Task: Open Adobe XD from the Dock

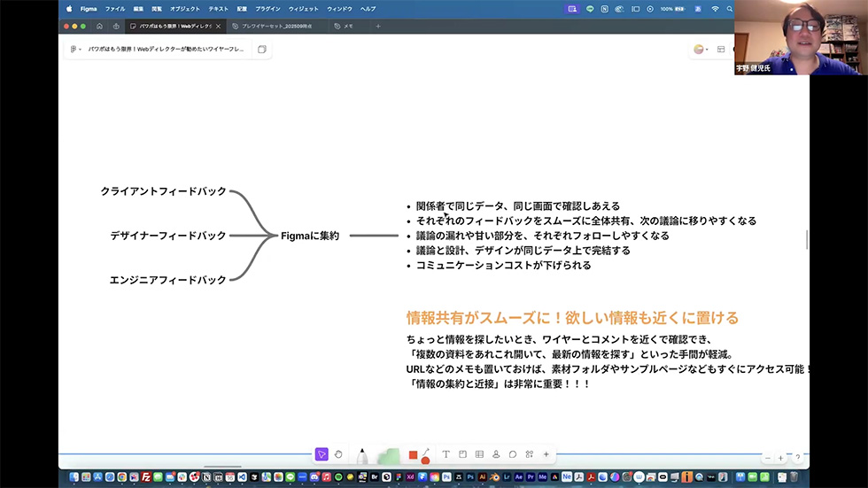Action: [x=410, y=477]
